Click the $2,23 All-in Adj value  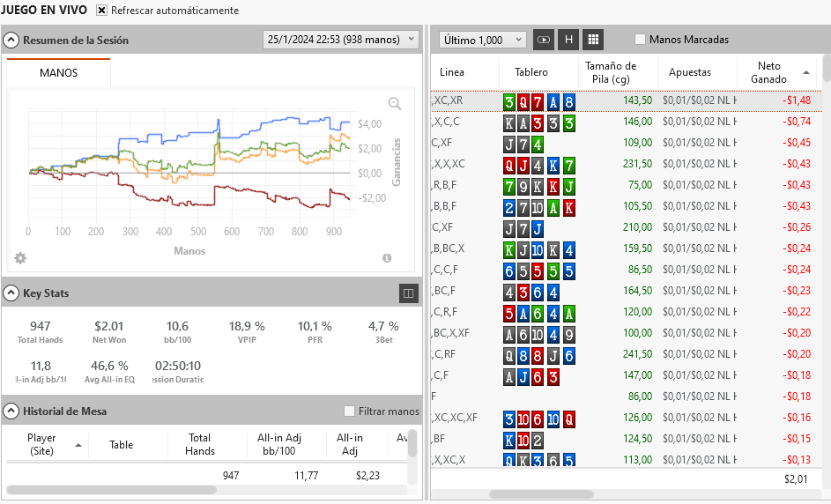(367, 476)
